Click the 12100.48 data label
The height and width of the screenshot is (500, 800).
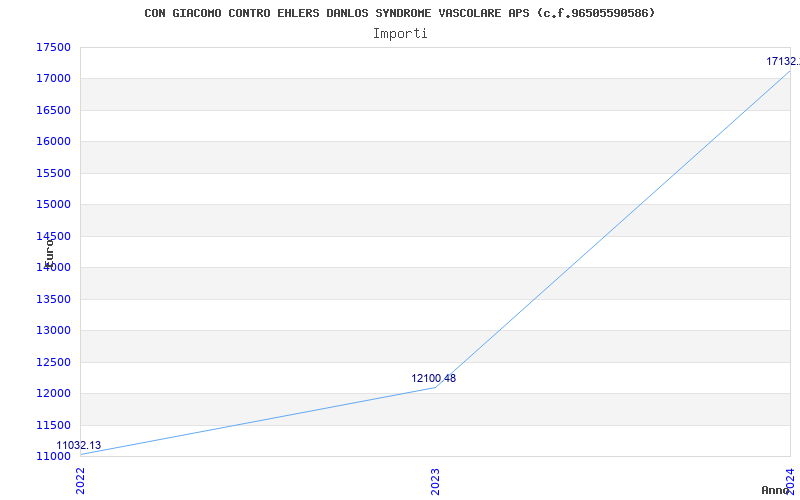click(x=434, y=379)
